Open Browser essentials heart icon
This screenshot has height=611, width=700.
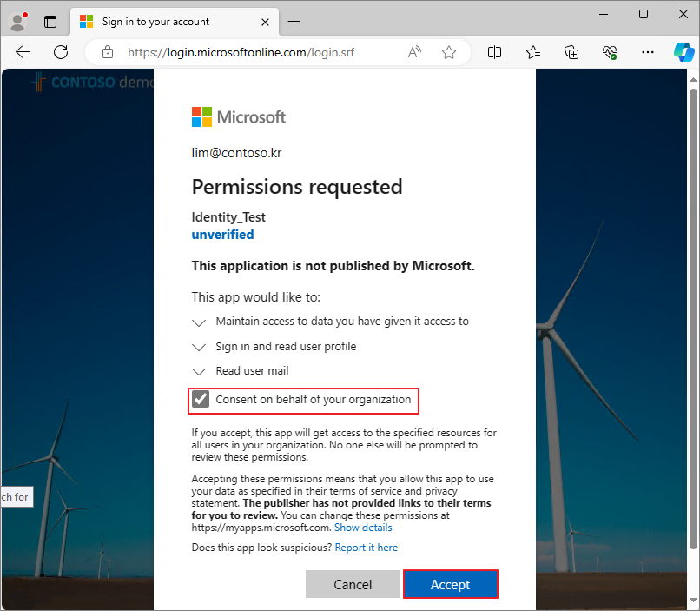pyautogui.click(x=610, y=52)
